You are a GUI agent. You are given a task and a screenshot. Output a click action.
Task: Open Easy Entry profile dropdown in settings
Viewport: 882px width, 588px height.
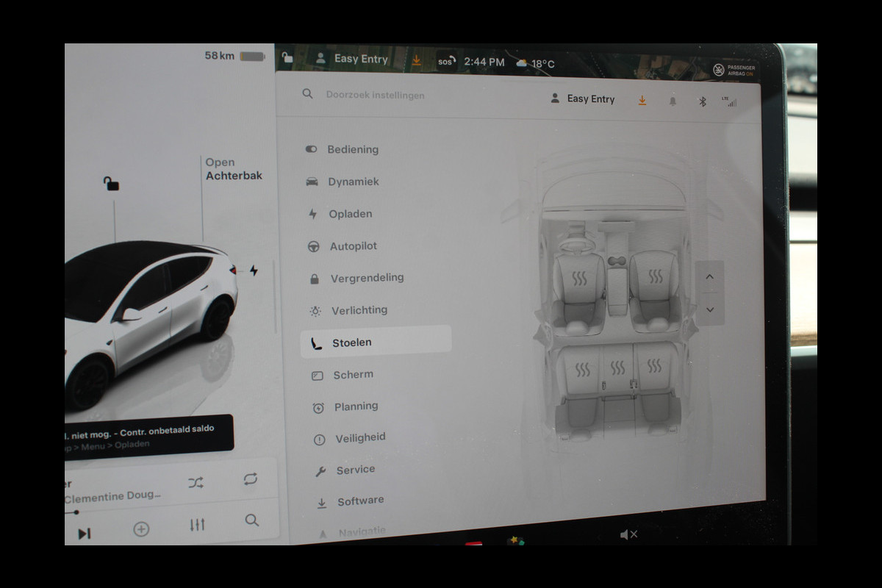point(583,98)
